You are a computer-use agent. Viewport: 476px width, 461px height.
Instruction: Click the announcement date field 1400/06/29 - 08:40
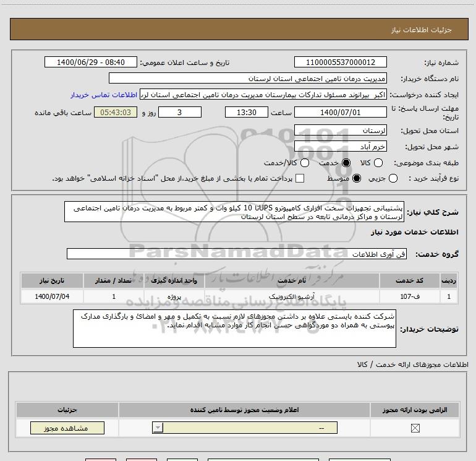click(x=91, y=62)
